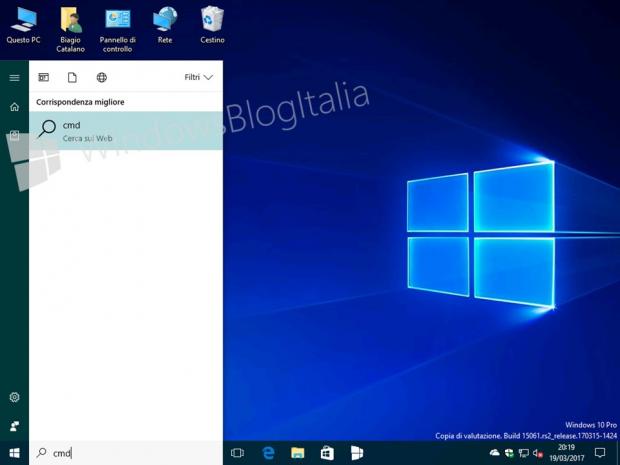Filter search results by documents
This screenshot has width=620, height=465.
(x=72, y=77)
